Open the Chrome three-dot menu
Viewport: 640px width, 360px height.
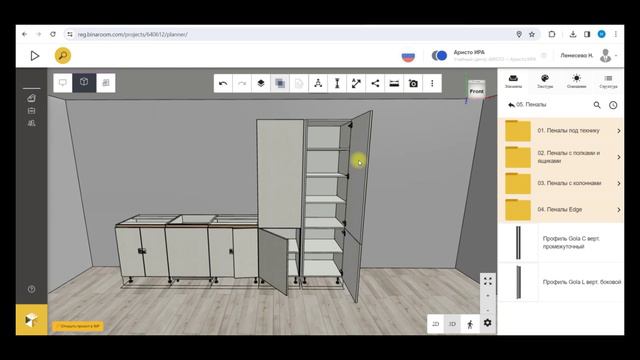[616, 34]
